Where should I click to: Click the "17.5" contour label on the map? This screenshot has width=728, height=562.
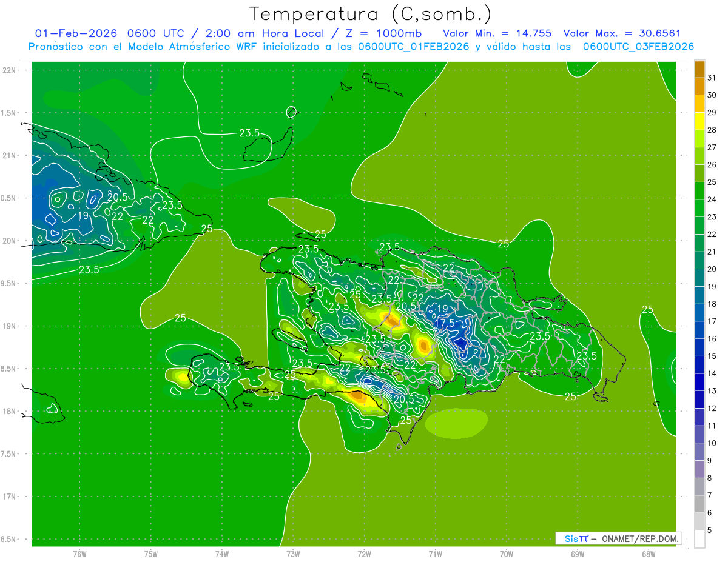pos(445,324)
